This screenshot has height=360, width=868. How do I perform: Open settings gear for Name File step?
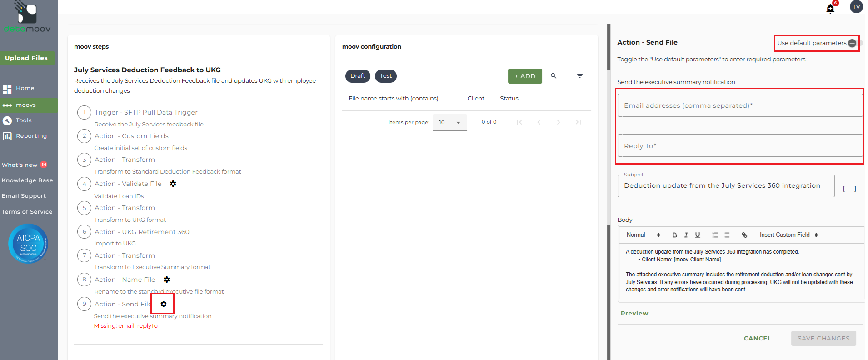click(x=167, y=280)
